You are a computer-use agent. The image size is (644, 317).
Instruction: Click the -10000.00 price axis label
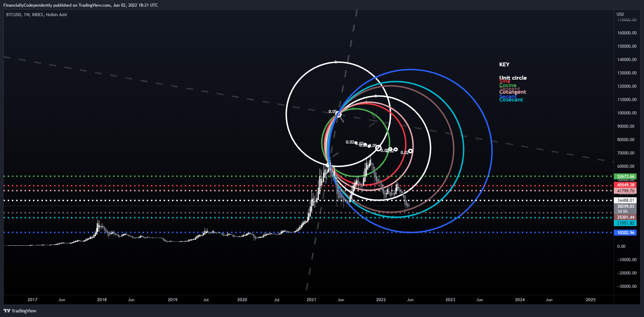627,260
